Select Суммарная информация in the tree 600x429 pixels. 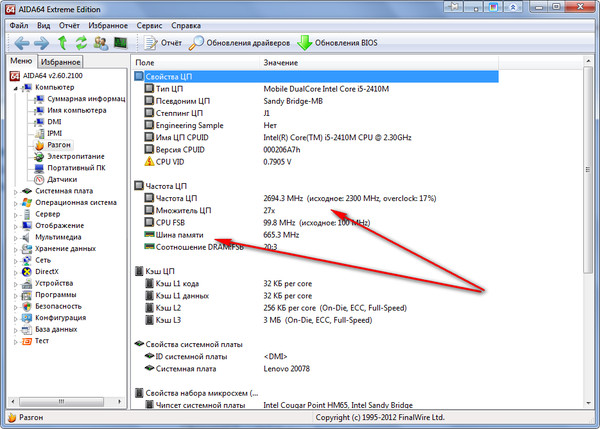(x=86, y=99)
